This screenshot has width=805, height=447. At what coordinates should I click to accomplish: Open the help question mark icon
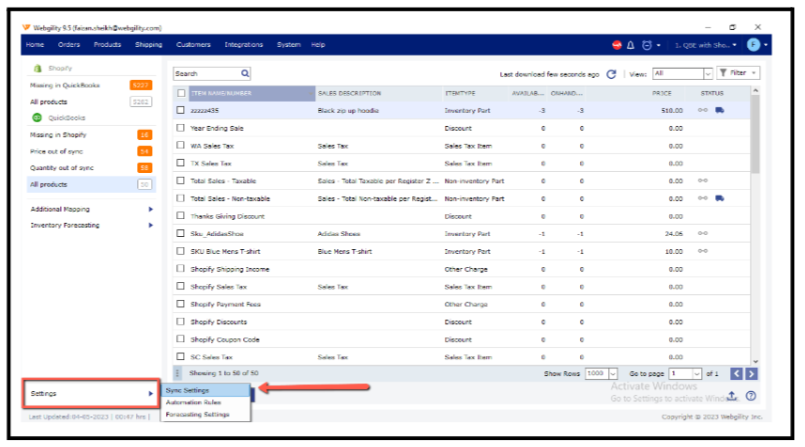[751, 396]
